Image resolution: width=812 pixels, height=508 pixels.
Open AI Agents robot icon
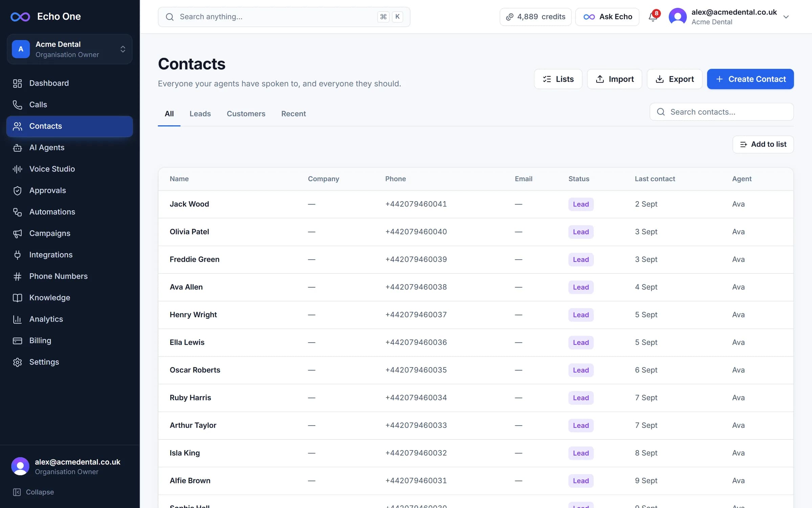click(x=17, y=148)
